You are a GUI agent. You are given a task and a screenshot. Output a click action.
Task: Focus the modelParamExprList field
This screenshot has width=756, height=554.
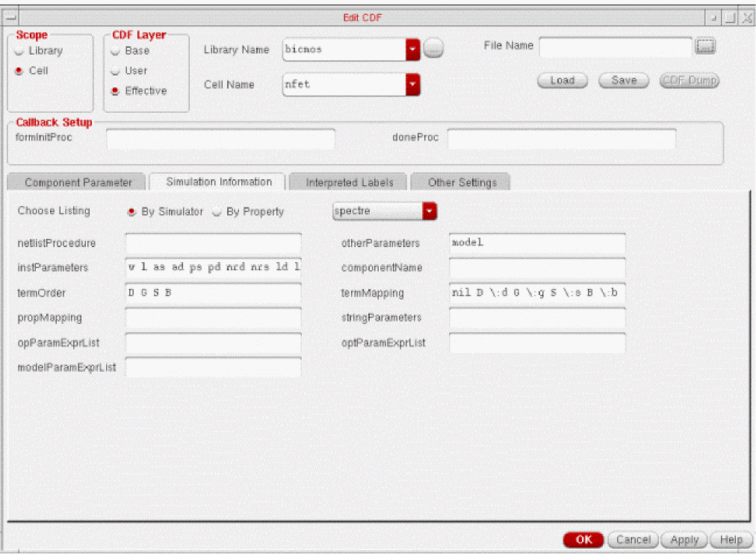click(x=214, y=367)
